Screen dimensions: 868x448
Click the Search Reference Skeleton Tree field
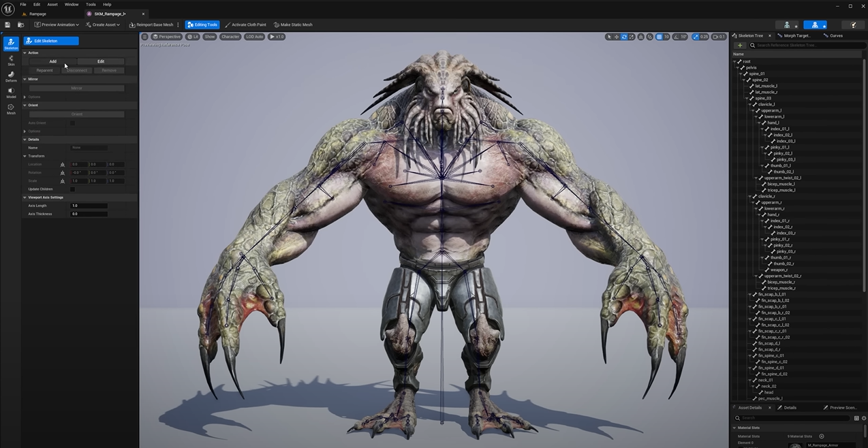point(807,46)
